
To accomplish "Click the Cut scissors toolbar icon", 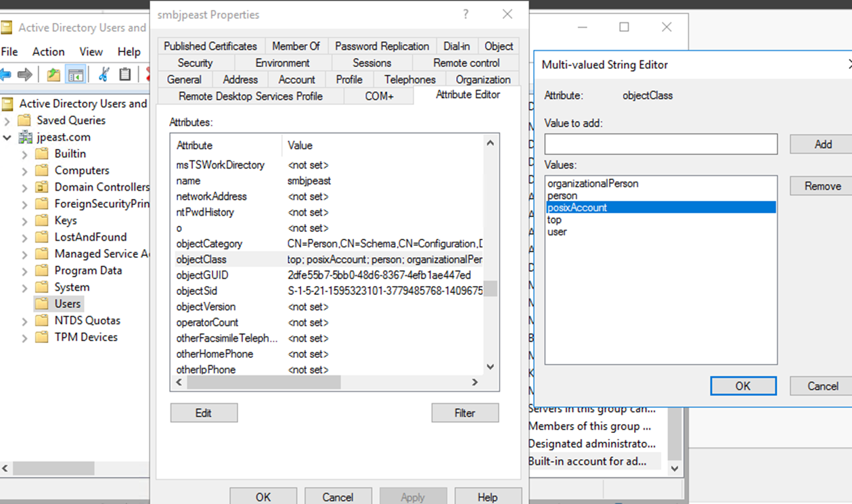I will [104, 74].
